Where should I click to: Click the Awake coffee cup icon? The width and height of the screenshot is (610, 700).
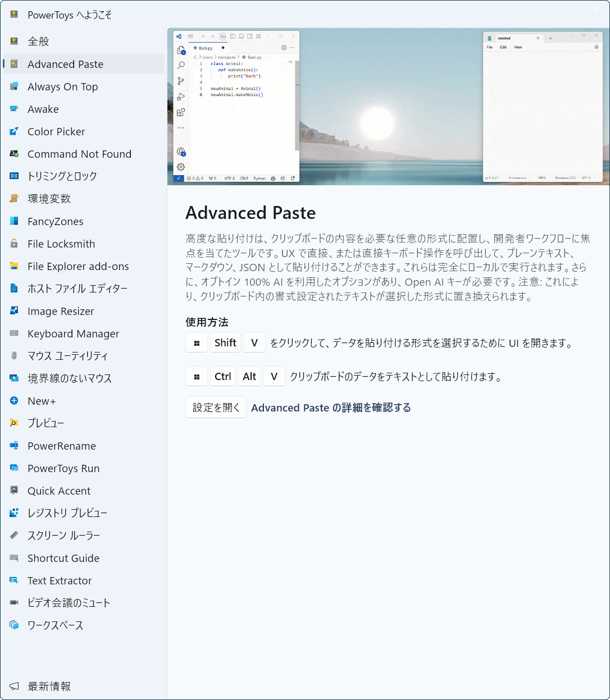point(14,109)
